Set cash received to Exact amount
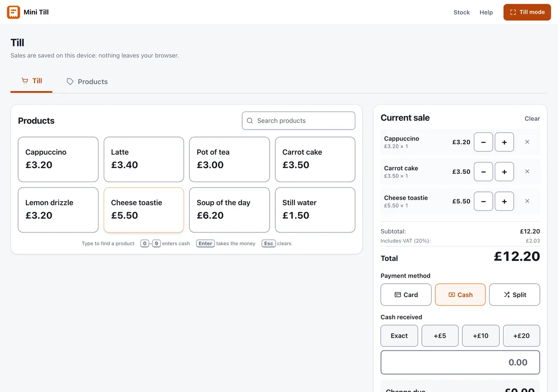 399,336
